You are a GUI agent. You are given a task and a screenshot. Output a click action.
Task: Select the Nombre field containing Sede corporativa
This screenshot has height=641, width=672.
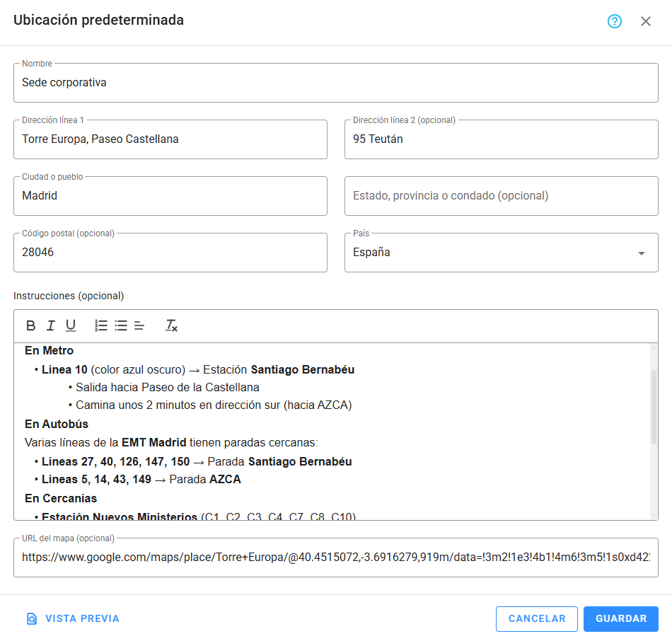(x=336, y=82)
